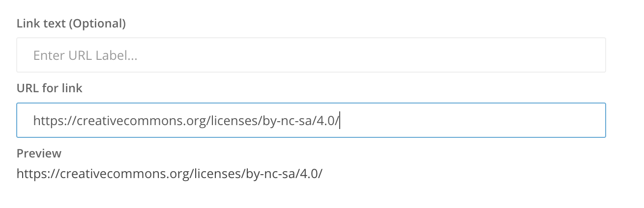Screen dimensions: 644x208
Task: Click the preview URL text below Preview
Action: tap(169, 173)
